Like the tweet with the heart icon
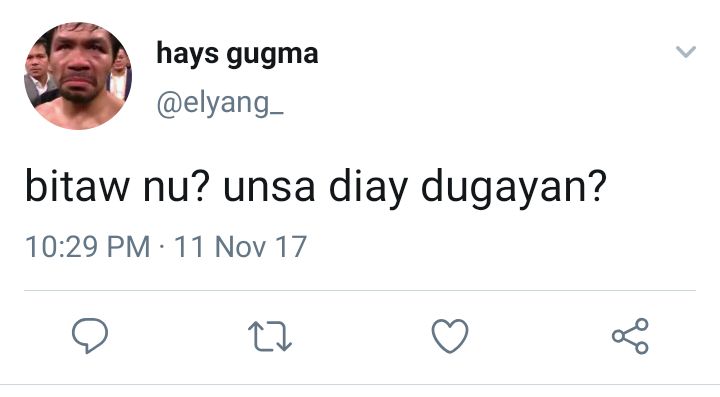This screenshot has height=397, width=720. [x=450, y=336]
